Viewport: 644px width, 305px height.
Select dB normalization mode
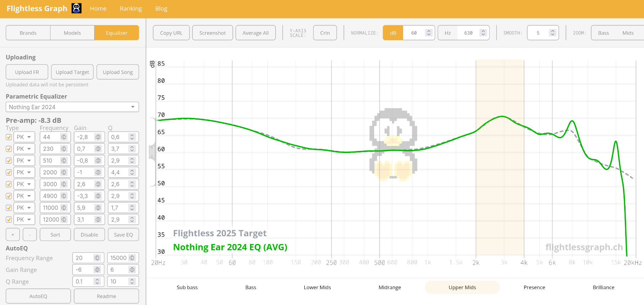[393, 33]
